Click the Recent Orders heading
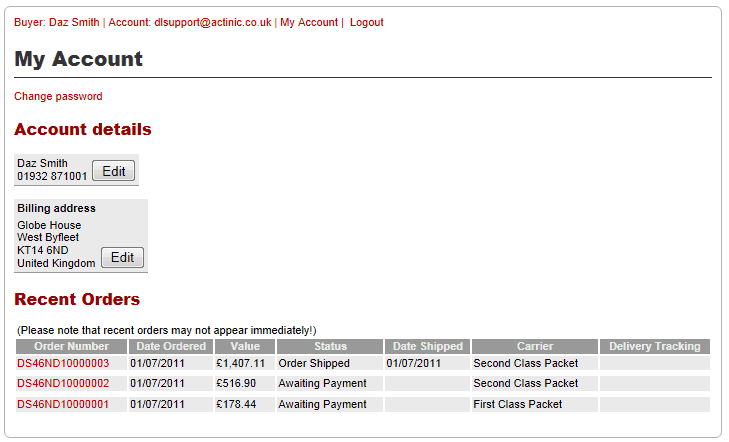The height and width of the screenshot is (442, 729). coord(77,299)
